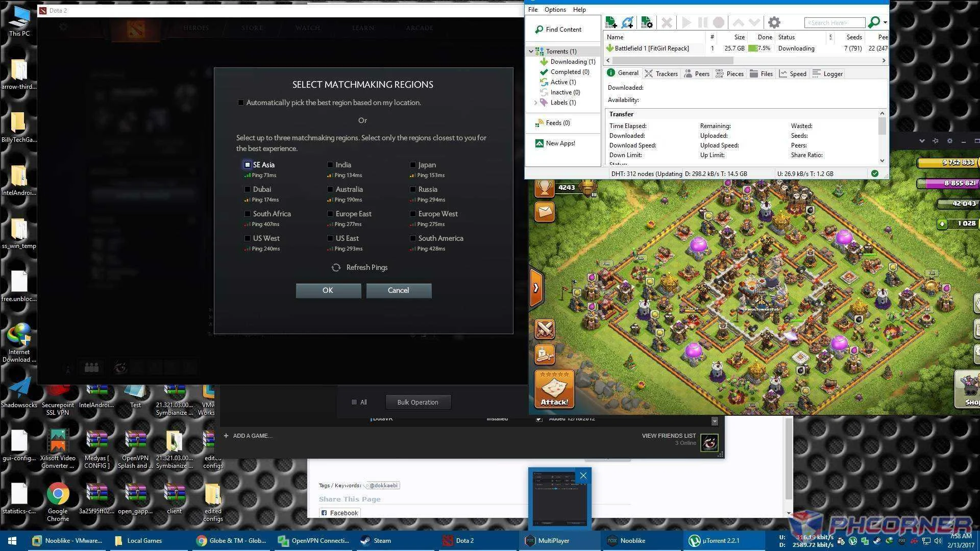Switch to Peers tab in uTorrent
The image size is (980, 551).
pyautogui.click(x=697, y=74)
